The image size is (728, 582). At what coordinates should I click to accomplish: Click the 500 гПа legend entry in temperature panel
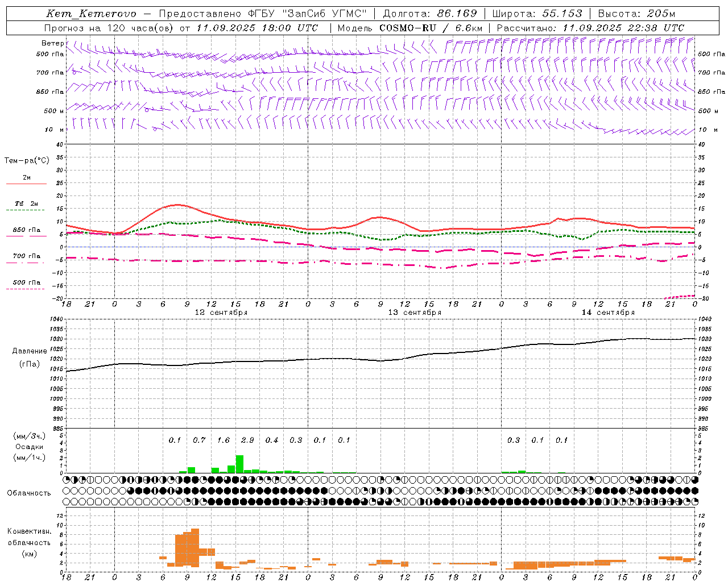(x=27, y=282)
